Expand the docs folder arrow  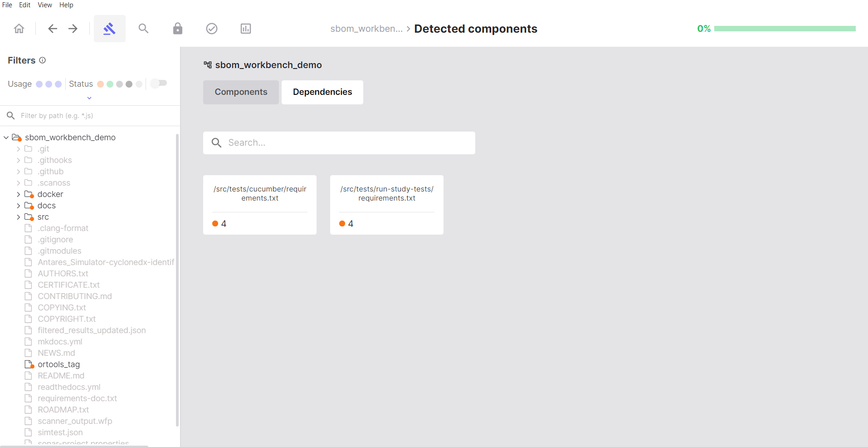[x=19, y=206]
